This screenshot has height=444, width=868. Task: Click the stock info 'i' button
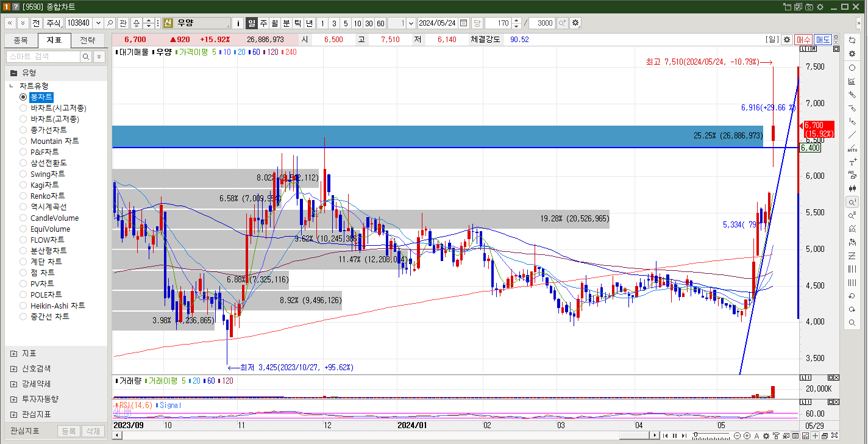pos(238,23)
